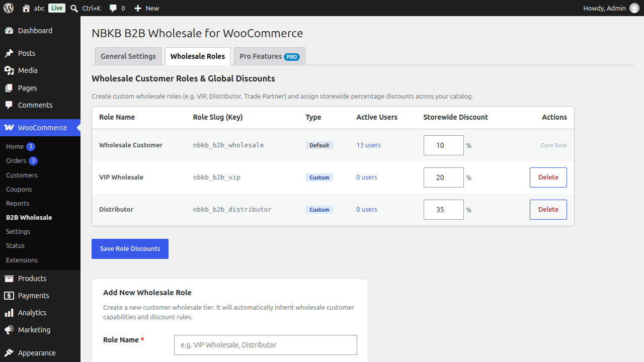
Task: Focus VIP Wholesale discount field
Action: click(444, 177)
